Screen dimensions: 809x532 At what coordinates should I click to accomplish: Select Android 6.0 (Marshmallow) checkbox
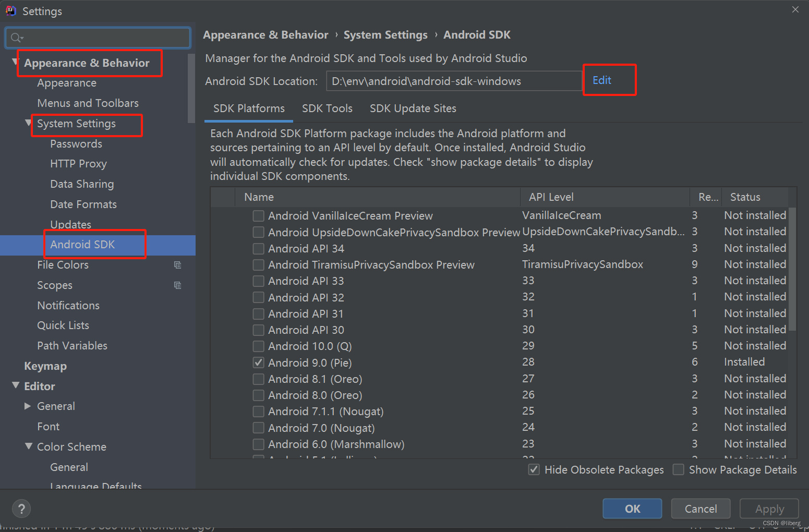coord(258,444)
